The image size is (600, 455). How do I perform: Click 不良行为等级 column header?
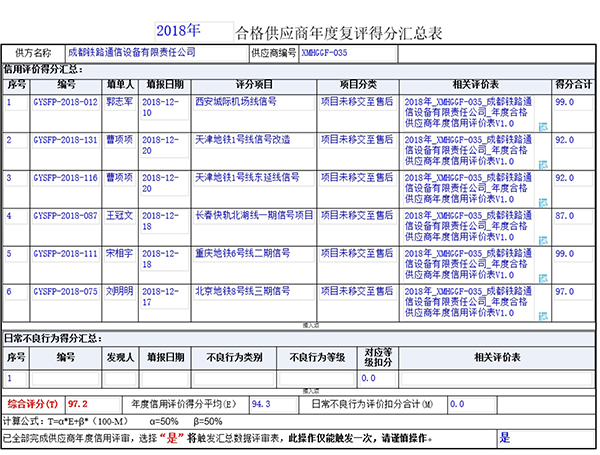point(317,357)
